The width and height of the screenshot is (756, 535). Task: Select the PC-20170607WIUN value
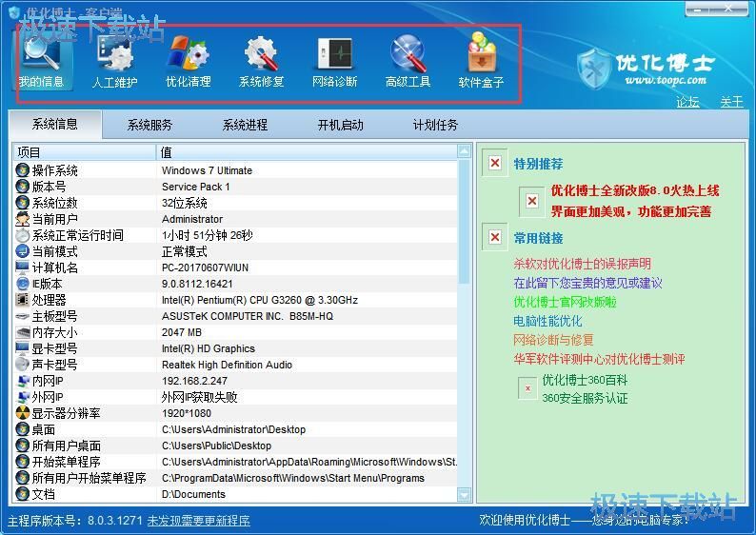pos(205,267)
